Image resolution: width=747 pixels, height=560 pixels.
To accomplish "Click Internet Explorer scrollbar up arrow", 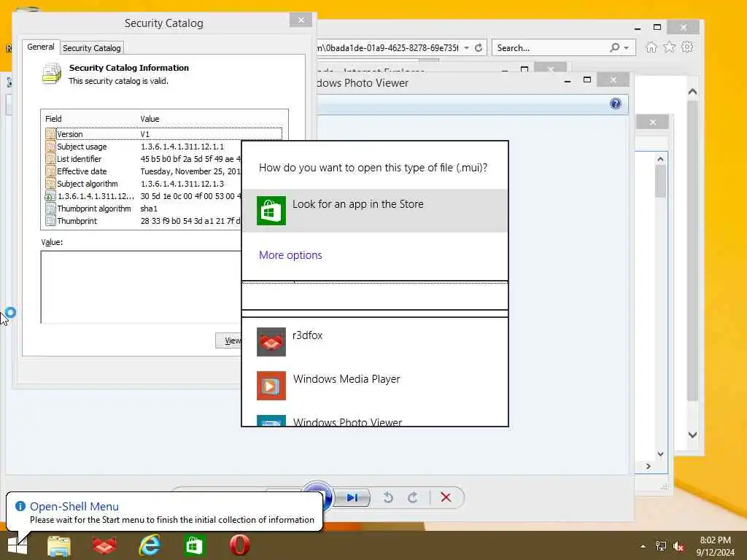I will coord(693,91).
